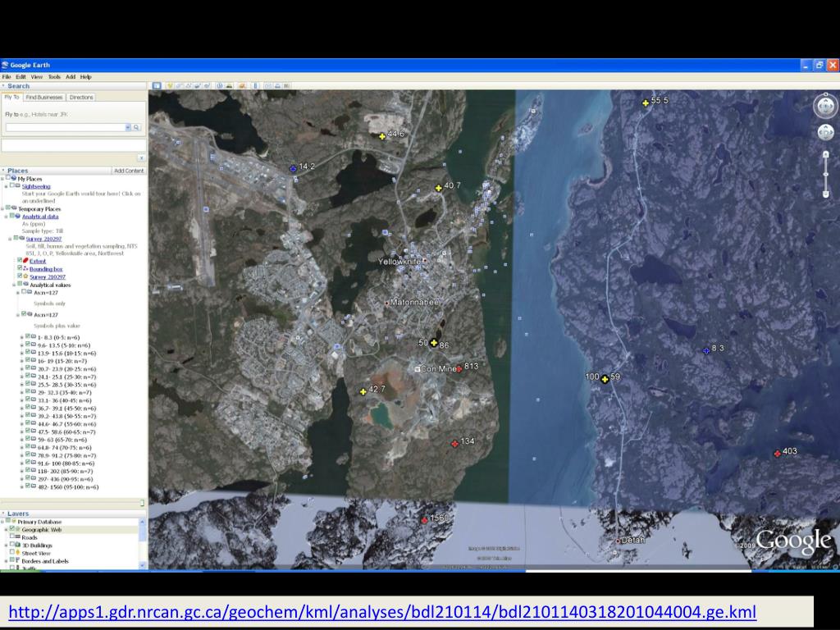Click the search magnifier button
Screen dimensions: 840x630
pos(137,127)
